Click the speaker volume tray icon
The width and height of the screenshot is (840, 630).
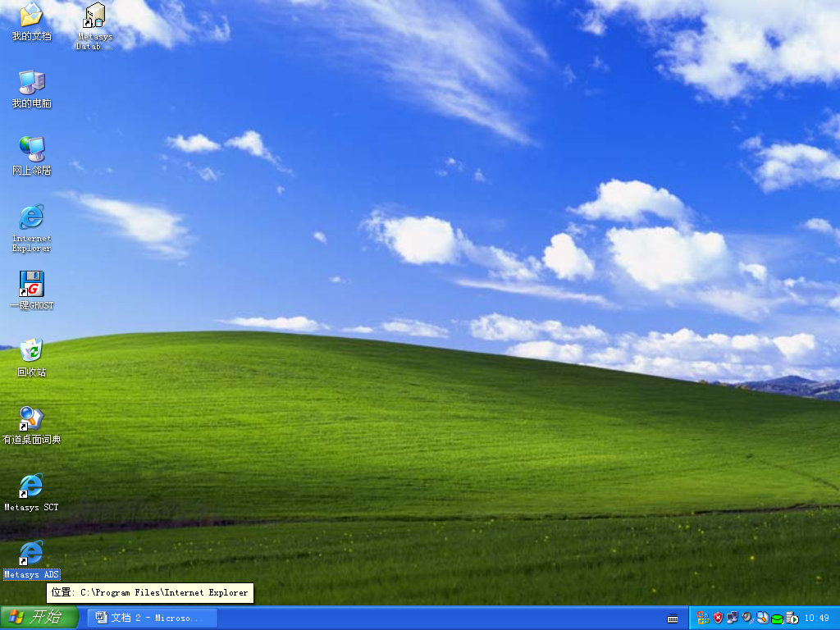[747, 618]
